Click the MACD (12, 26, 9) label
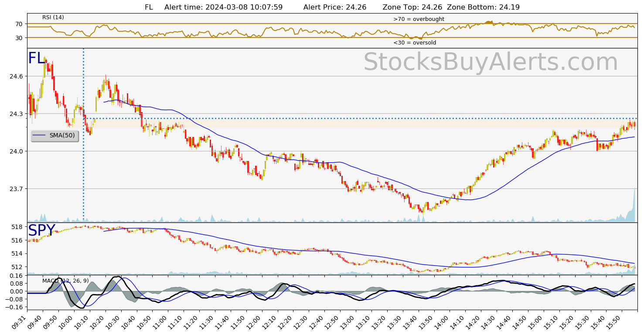The height and width of the screenshot is (335, 644). (x=65, y=280)
